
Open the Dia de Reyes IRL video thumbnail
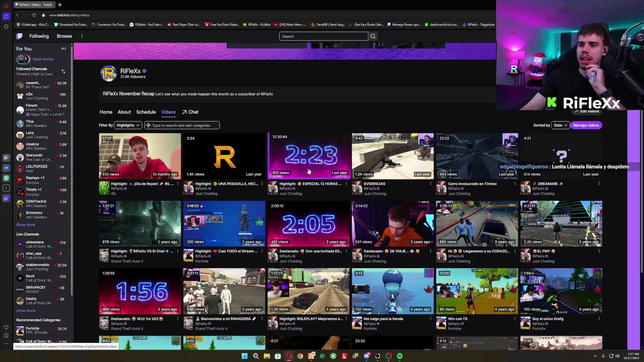[140, 155]
